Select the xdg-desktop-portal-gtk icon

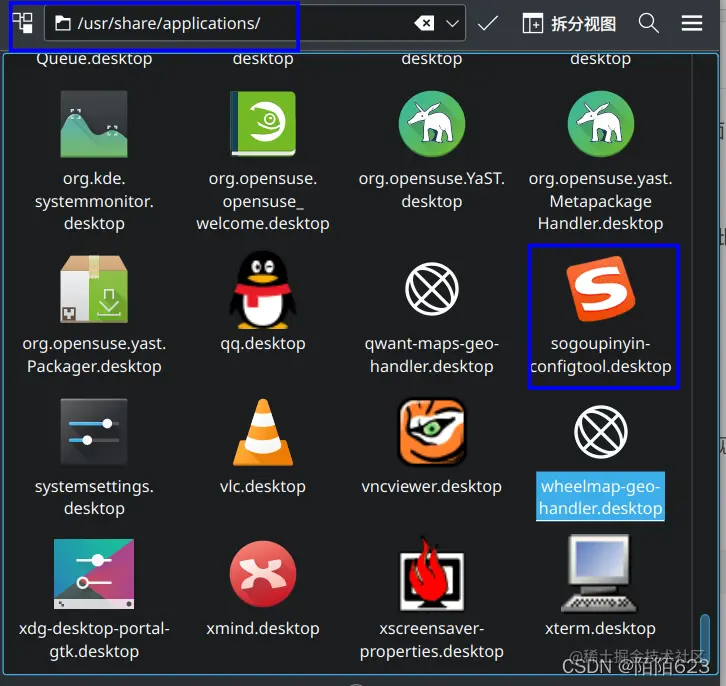click(94, 574)
